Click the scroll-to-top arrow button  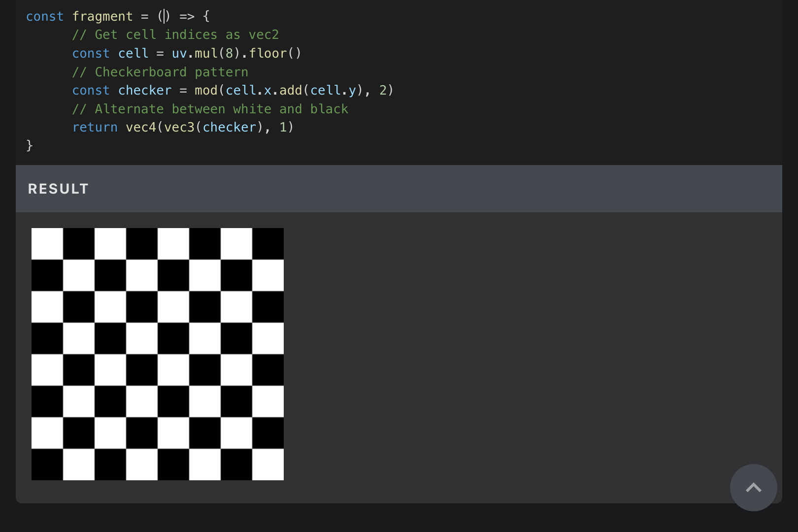click(x=753, y=487)
